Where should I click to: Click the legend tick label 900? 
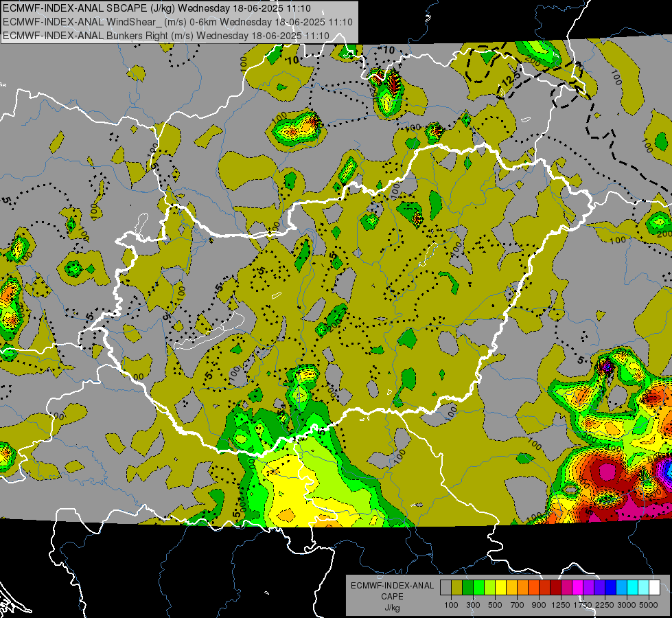539,605
